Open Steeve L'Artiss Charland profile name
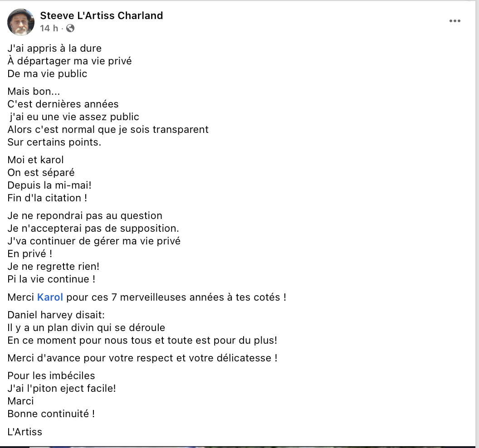The image size is (479, 448). pos(102,15)
